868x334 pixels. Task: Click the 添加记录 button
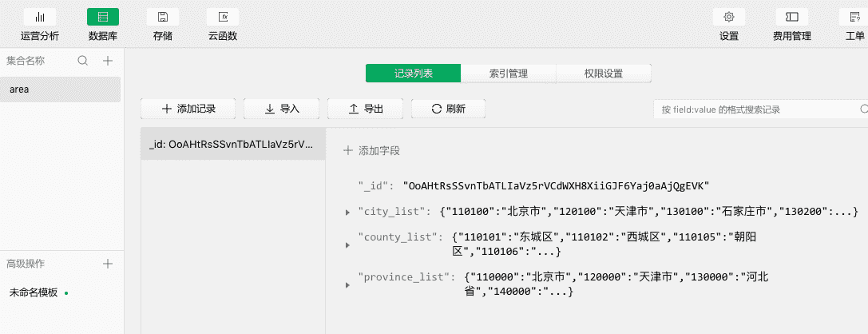pos(188,109)
